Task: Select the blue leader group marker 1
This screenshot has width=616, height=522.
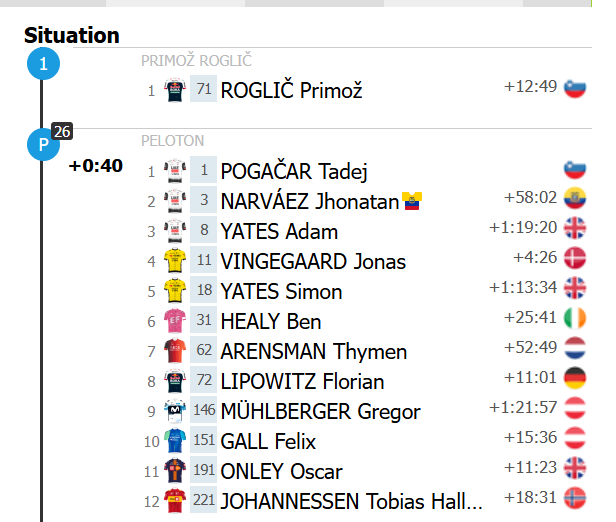Action: pyautogui.click(x=43, y=66)
